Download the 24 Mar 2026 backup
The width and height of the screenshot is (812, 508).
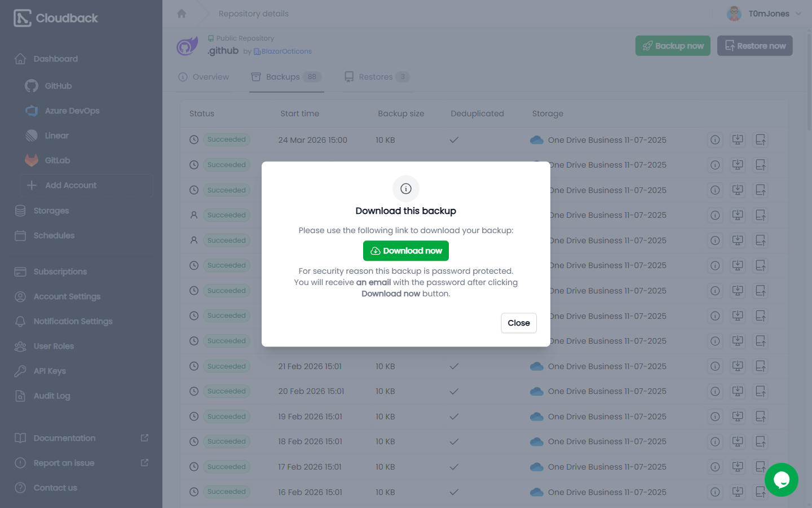click(x=738, y=140)
